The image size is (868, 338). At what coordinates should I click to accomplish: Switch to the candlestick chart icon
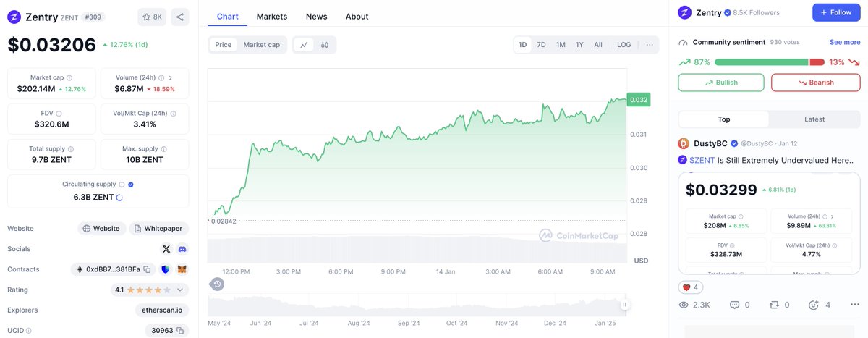point(325,45)
